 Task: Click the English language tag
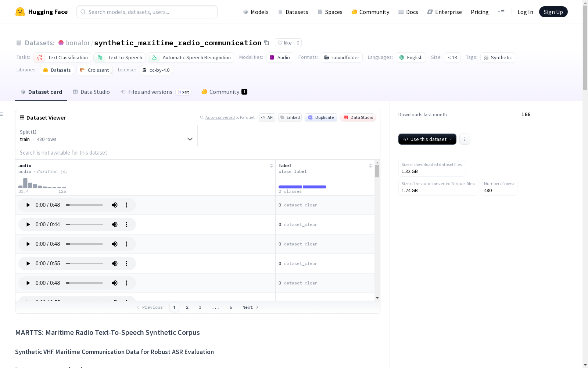(411, 57)
